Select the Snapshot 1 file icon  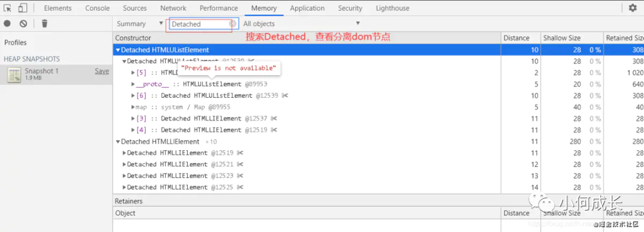pyautogui.click(x=14, y=75)
